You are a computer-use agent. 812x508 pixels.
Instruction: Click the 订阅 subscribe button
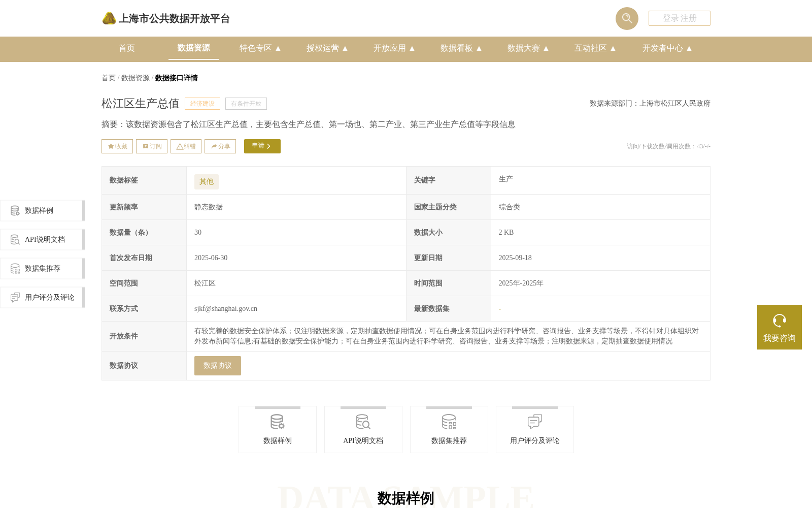pyautogui.click(x=152, y=146)
